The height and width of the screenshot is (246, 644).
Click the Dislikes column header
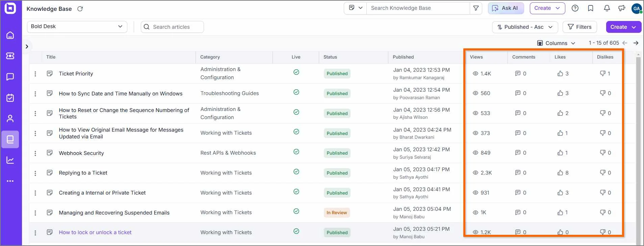605,57
